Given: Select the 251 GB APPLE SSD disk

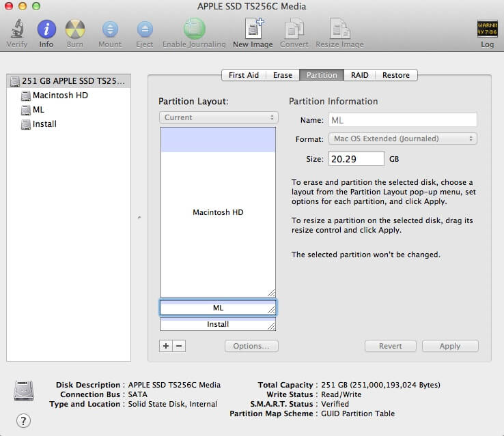Looking at the screenshot, I should coord(68,81).
